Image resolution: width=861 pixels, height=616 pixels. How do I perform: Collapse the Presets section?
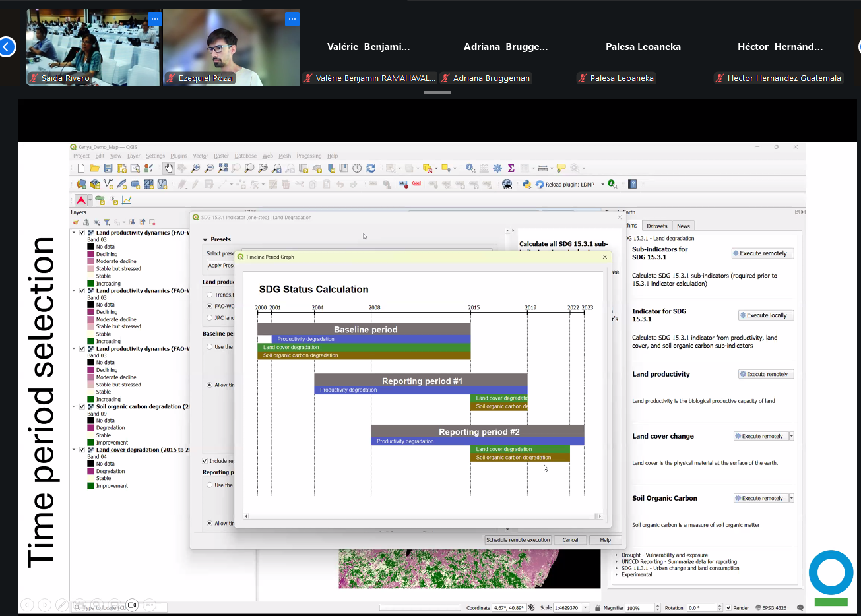click(x=205, y=240)
